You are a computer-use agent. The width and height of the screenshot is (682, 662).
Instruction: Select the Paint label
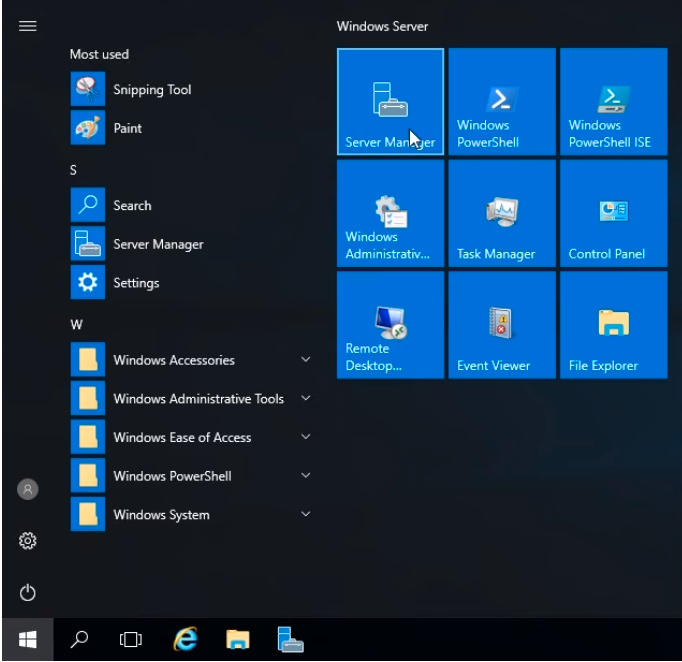(x=127, y=128)
